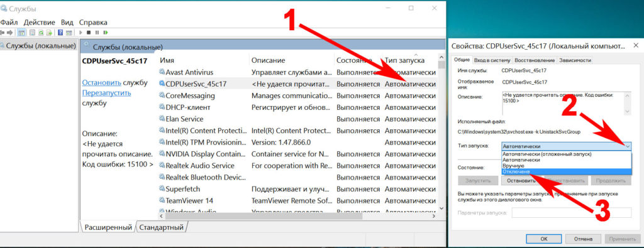Click the Show/Hide Console Tree icon
Screen dimensions: 644x248
21,33
